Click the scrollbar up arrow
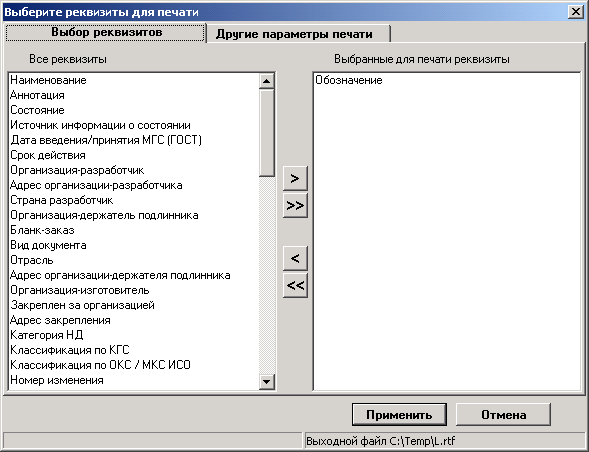This screenshot has height=452, width=589. coord(267,81)
